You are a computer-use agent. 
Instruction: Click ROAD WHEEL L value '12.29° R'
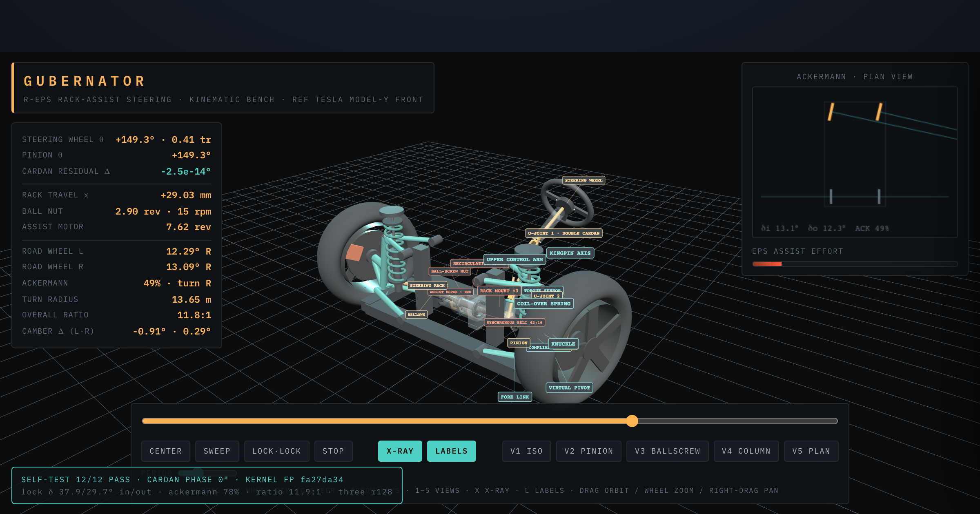189,251
